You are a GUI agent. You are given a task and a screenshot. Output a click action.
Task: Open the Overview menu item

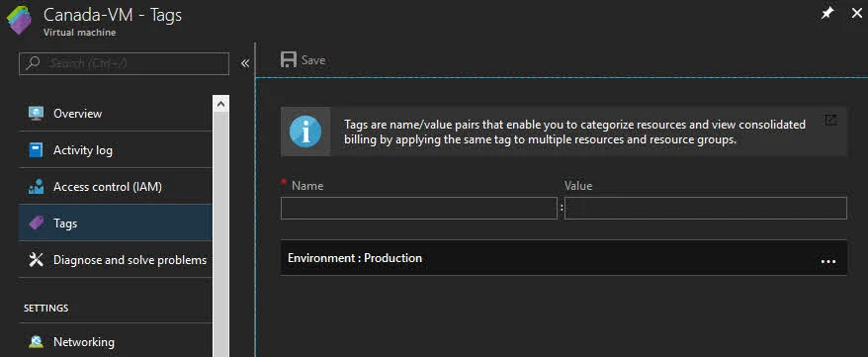tap(116, 114)
